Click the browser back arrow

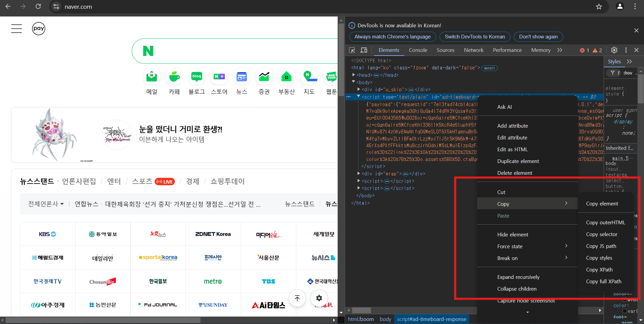click(x=8, y=6)
